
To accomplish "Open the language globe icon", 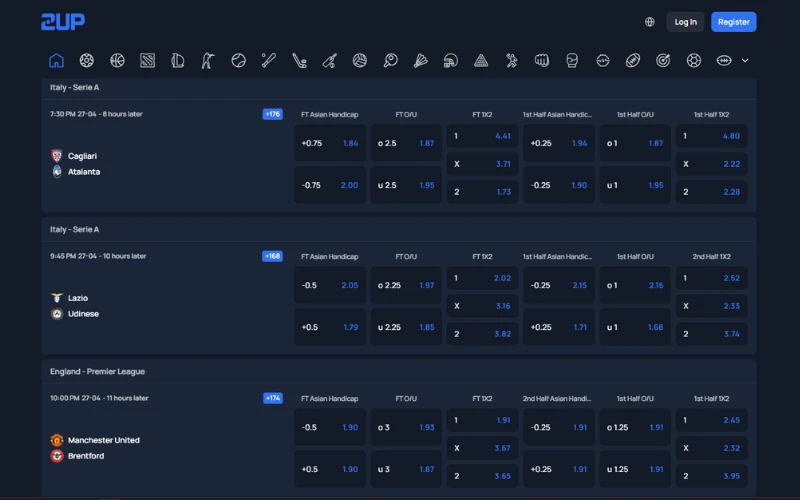I will click(649, 22).
